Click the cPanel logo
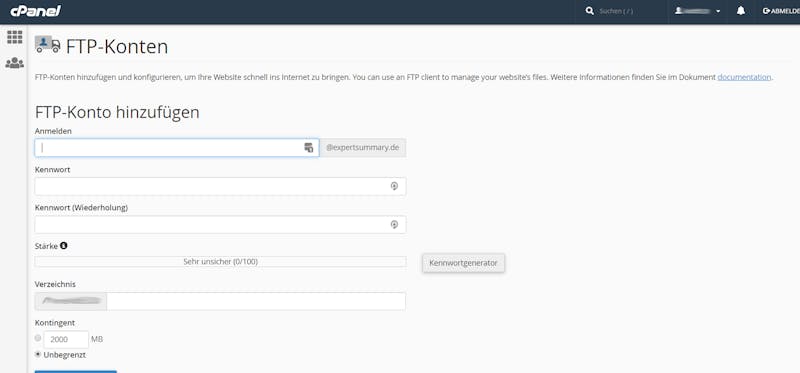This screenshot has height=373, width=800. (35, 11)
